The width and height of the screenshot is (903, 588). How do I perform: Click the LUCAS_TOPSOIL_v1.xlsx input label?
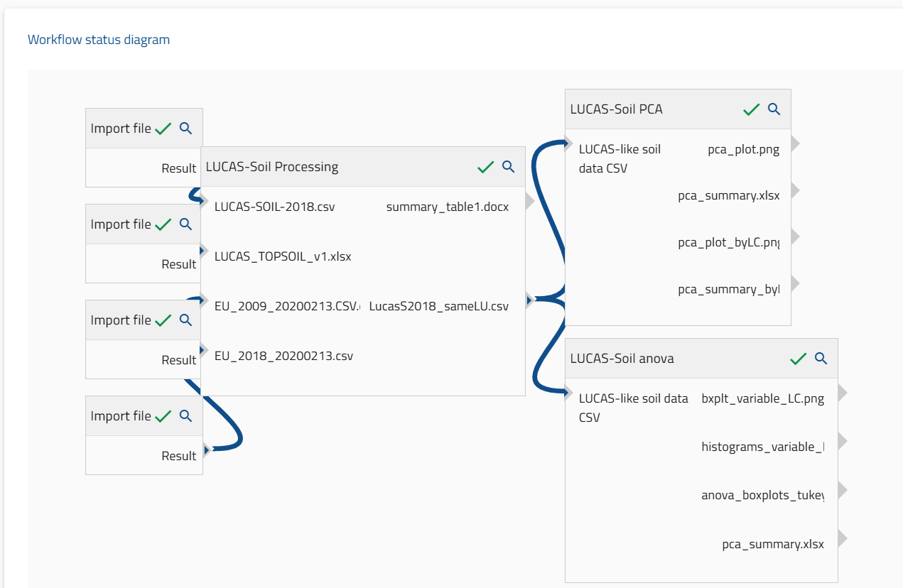point(283,256)
